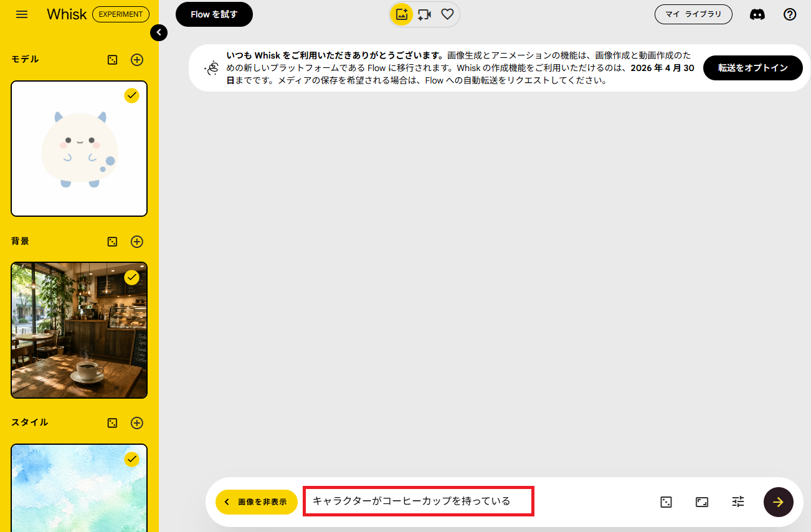
Task: Open the settings sliders icon
Action: 738,502
